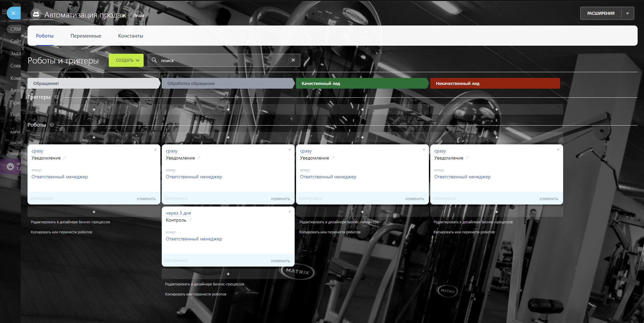644x323 pixels.
Task: Select the Обращение! stage header
Action: click(x=94, y=83)
